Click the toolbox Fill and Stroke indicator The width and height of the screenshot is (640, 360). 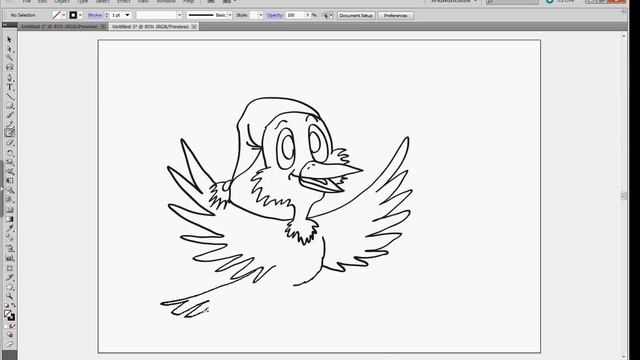(9, 315)
